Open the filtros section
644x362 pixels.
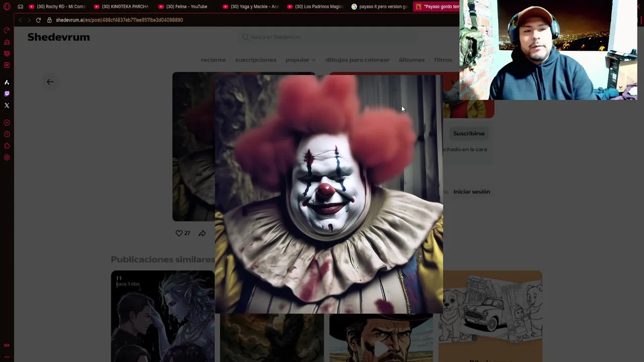[x=443, y=60]
